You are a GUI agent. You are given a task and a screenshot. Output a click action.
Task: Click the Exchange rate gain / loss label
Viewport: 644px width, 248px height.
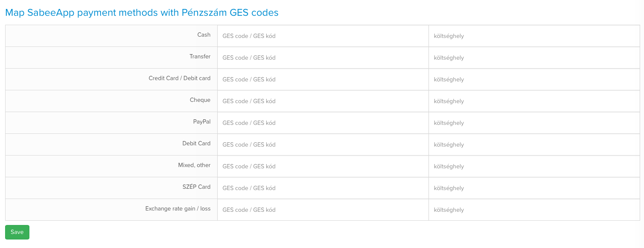click(x=178, y=209)
